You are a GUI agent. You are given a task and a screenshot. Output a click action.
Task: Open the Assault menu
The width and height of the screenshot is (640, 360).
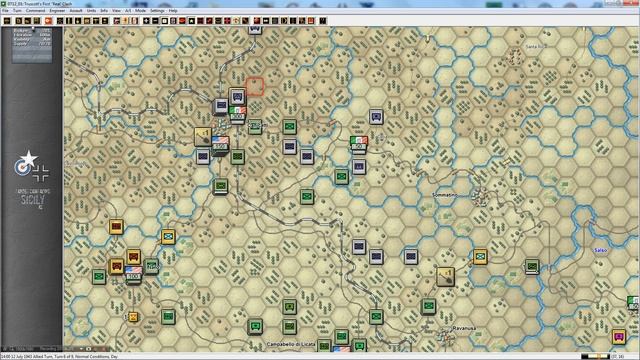76,11
